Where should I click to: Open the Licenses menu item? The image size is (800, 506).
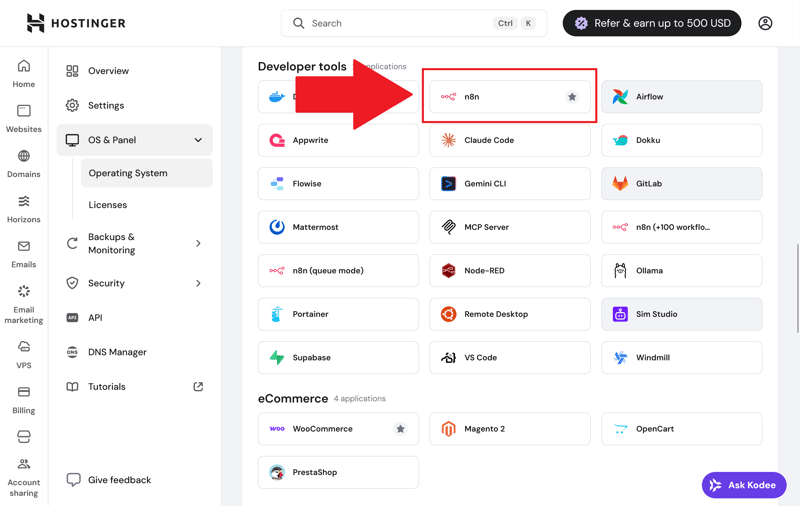tap(108, 205)
